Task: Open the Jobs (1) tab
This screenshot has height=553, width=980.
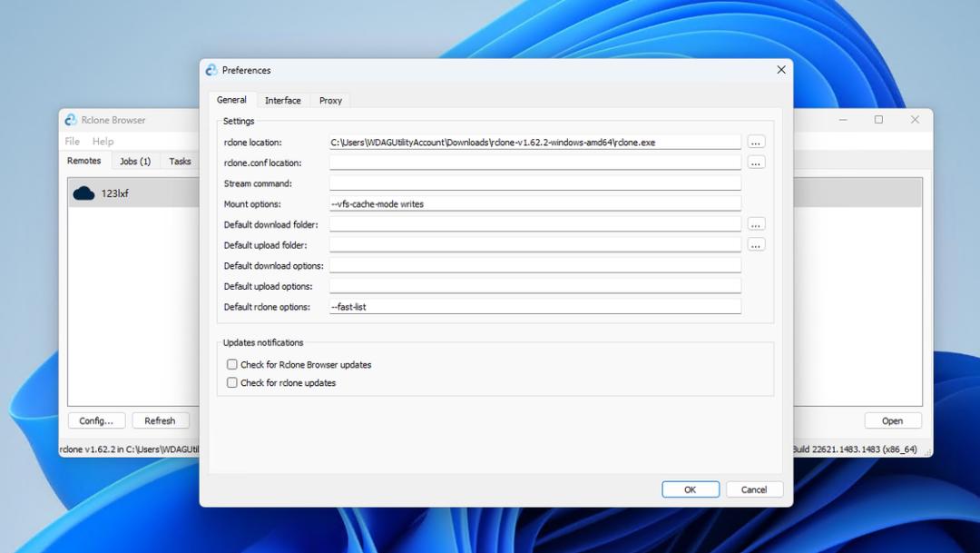Action: [x=135, y=161]
